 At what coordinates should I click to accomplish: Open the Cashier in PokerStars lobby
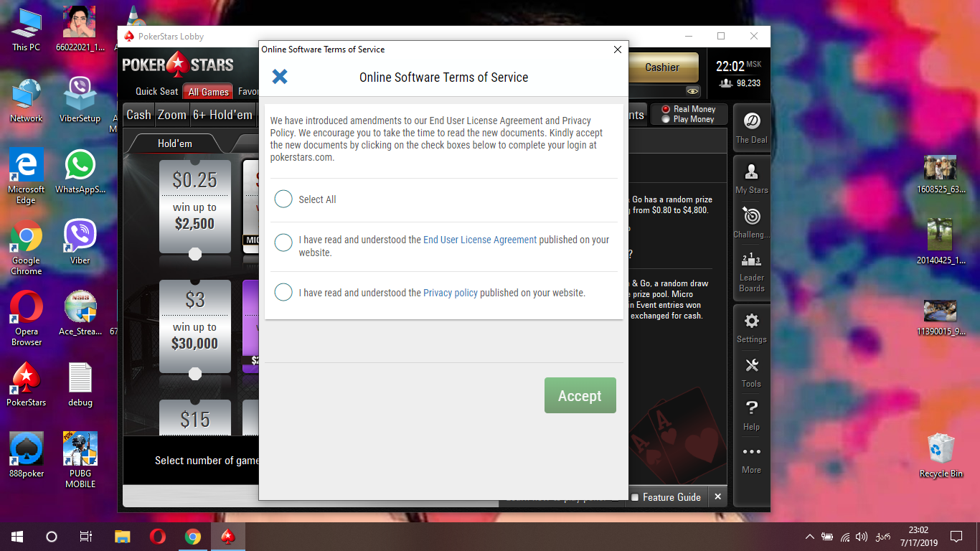tap(662, 67)
